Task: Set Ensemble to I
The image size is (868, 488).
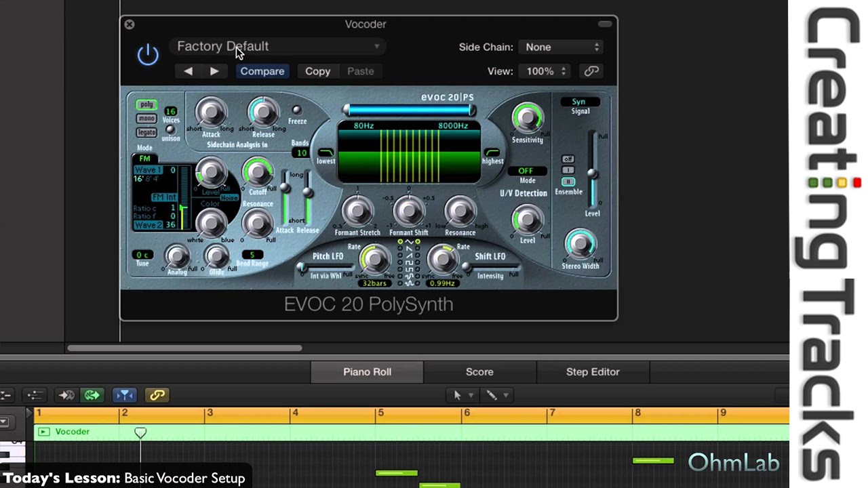Action: pyautogui.click(x=568, y=170)
